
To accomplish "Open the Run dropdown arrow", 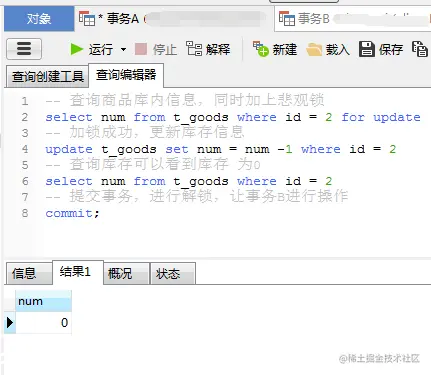I will [123, 50].
